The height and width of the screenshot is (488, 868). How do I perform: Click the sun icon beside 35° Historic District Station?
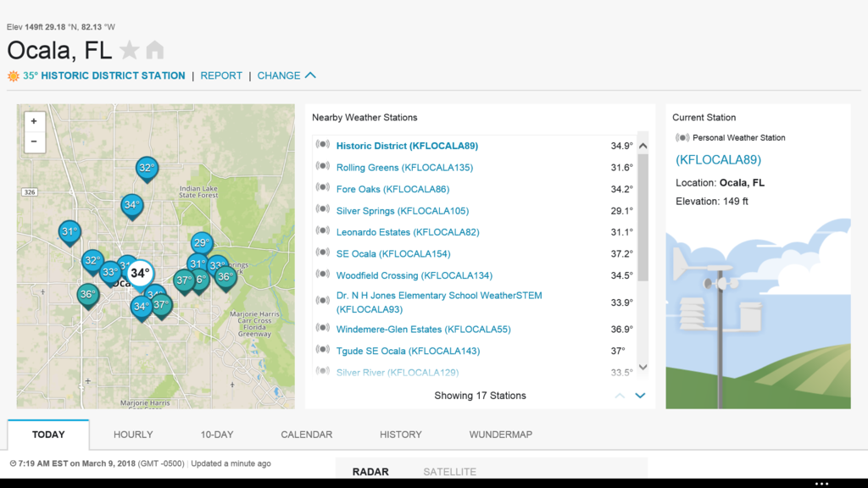14,76
